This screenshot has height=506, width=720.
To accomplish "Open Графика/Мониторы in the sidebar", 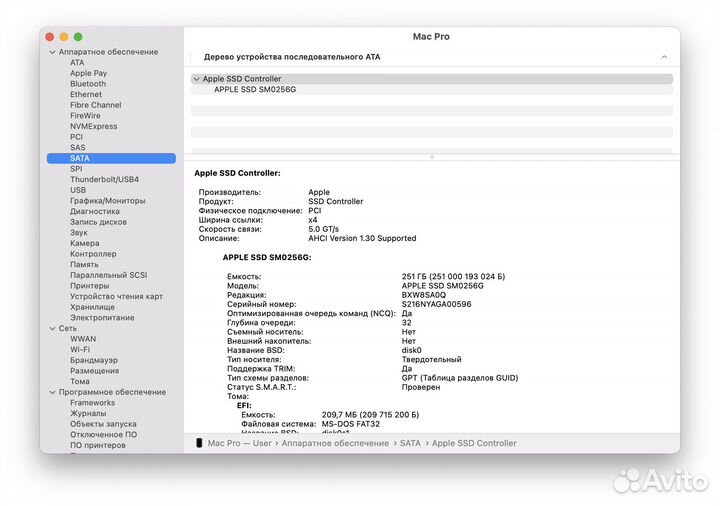I will pos(107,201).
